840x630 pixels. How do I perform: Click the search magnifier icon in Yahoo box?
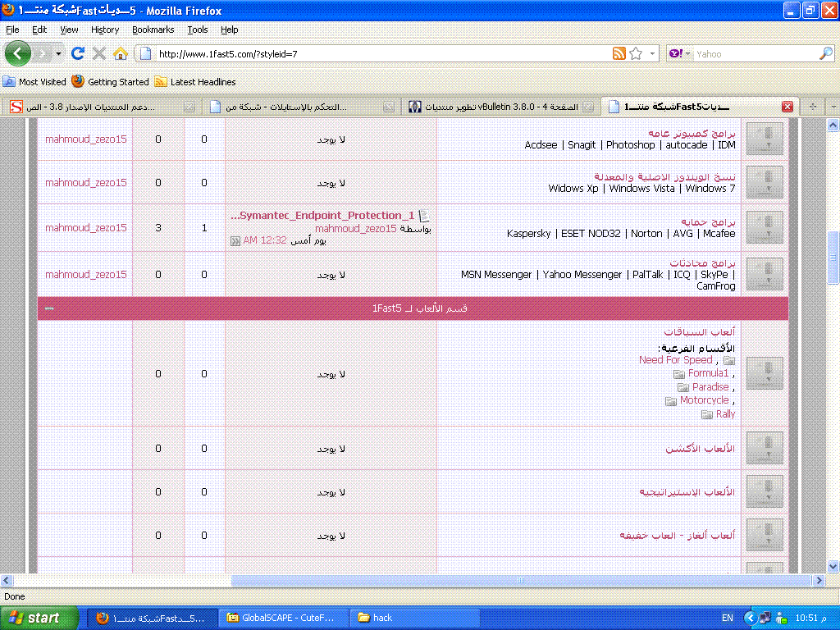(825, 53)
